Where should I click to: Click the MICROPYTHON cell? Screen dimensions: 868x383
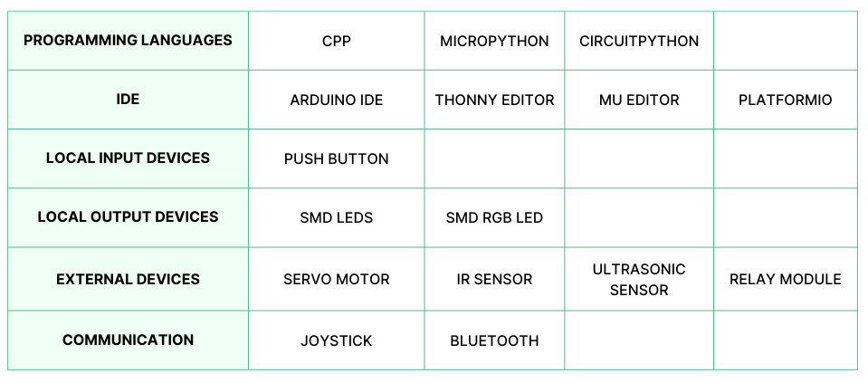pyautogui.click(x=494, y=42)
